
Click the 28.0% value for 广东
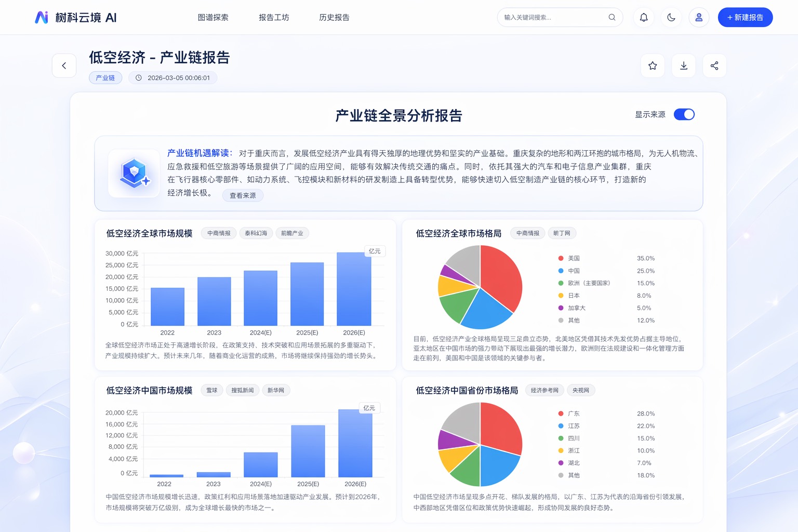(646, 414)
